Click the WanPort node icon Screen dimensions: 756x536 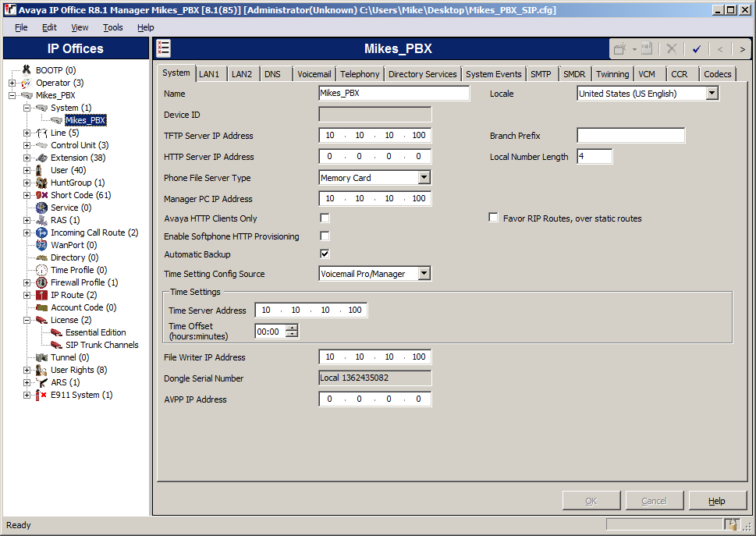tap(42, 245)
